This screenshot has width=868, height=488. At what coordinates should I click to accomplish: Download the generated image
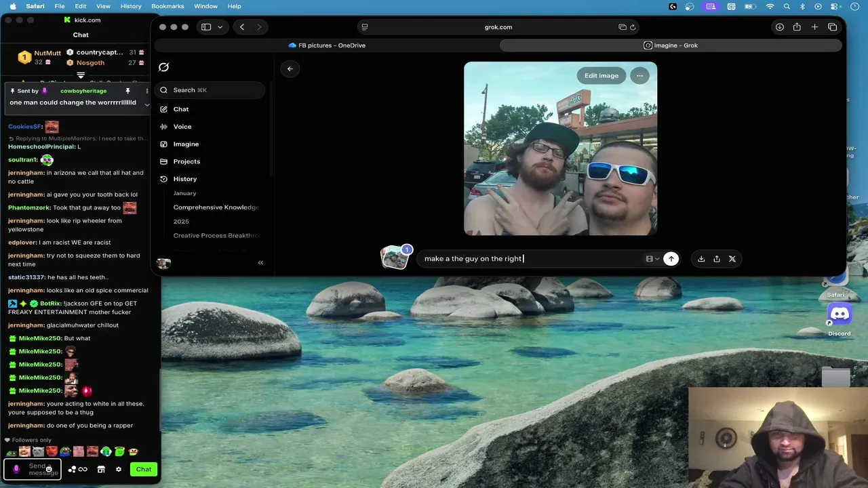pos(701,259)
